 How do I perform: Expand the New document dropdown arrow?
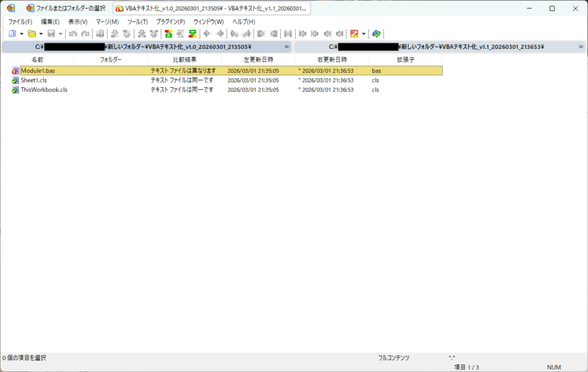tap(21, 34)
